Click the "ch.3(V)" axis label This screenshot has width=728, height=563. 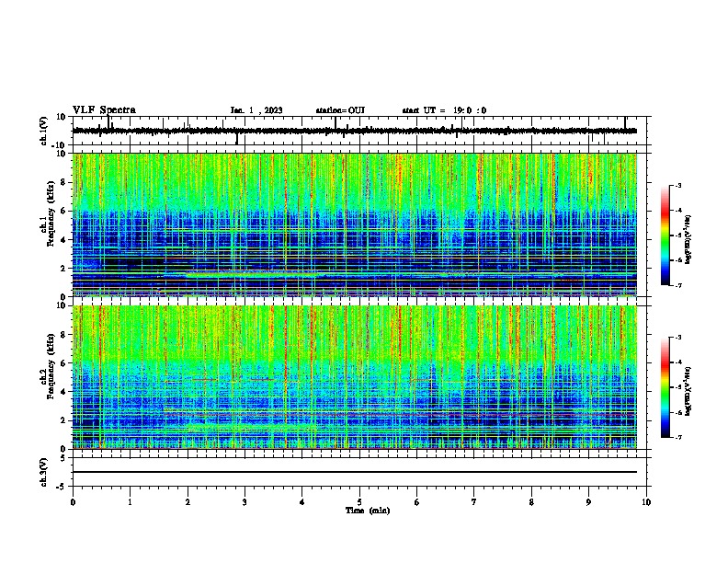click(44, 473)
